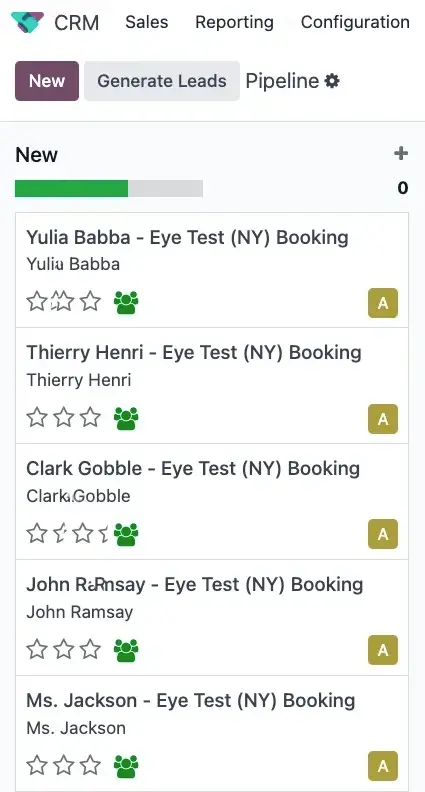Click the purple New button
The height and width of the screenshot is (792, 425).
click(47, 81)
